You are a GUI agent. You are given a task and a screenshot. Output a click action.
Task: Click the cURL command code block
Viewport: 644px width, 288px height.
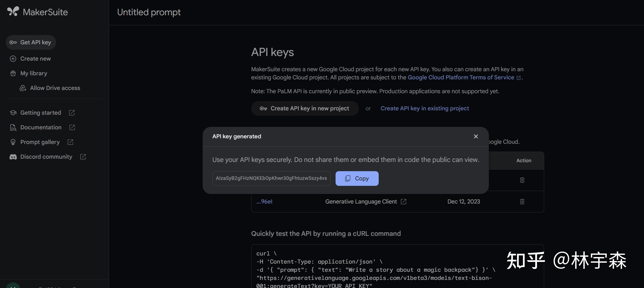click(397, 266)
